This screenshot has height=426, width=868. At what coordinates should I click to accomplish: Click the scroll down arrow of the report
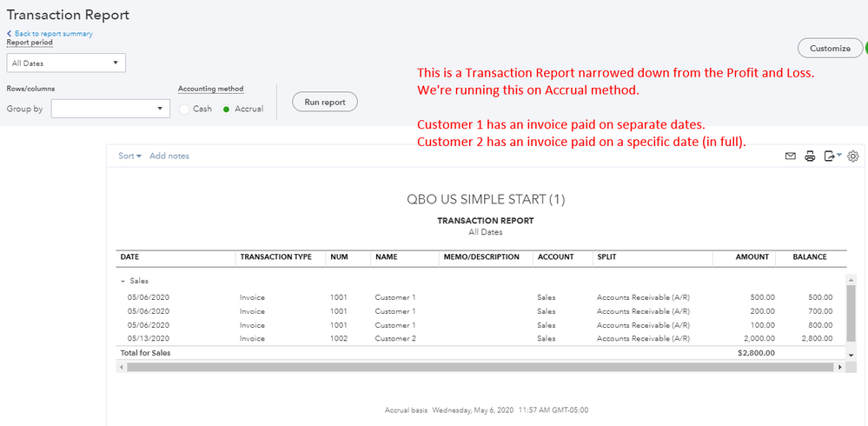pyautogui.click(x=851, y=355)
